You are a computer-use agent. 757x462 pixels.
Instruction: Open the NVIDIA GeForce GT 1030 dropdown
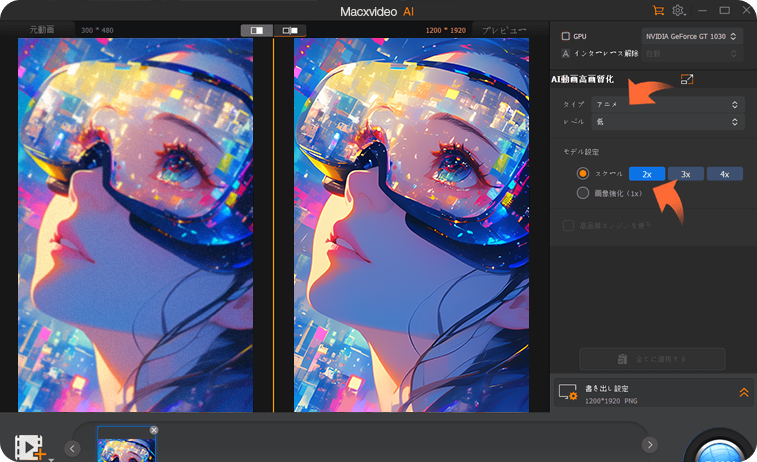point(690,36)
